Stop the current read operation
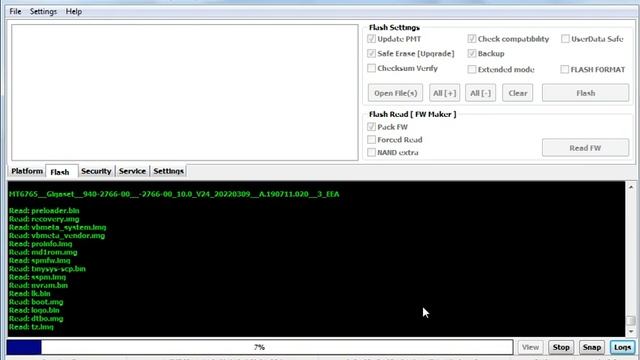The image size is (640, 360). (561, 347)
